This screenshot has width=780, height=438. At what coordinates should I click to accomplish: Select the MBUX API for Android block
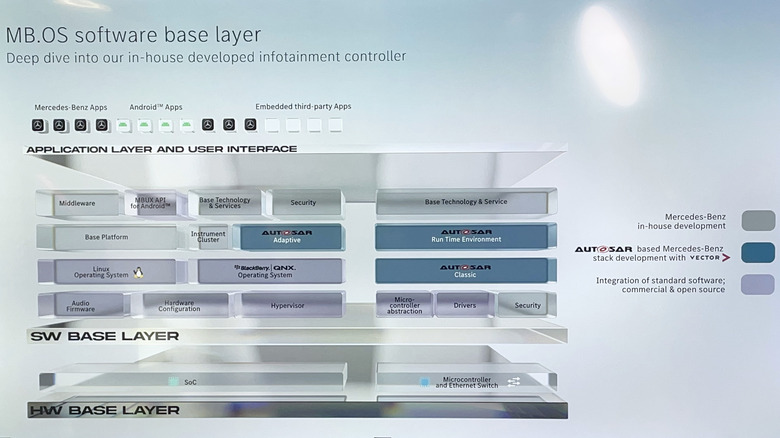coord(151,203)
